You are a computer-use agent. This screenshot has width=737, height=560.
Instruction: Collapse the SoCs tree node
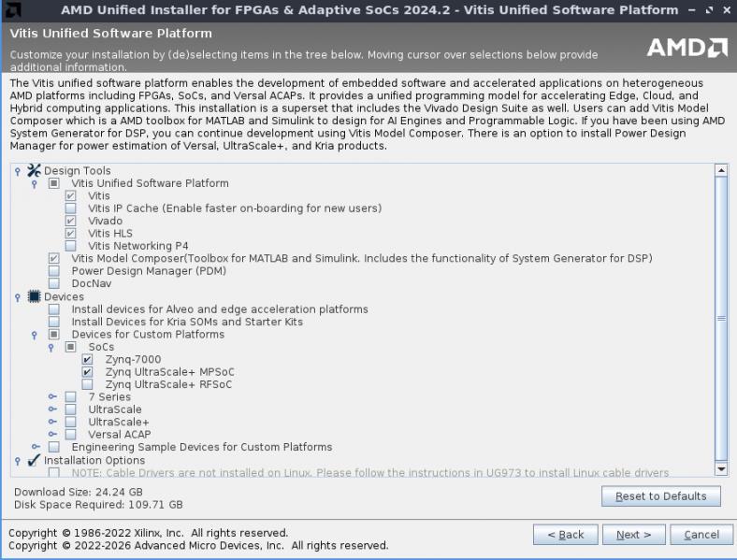click(51, 348)
